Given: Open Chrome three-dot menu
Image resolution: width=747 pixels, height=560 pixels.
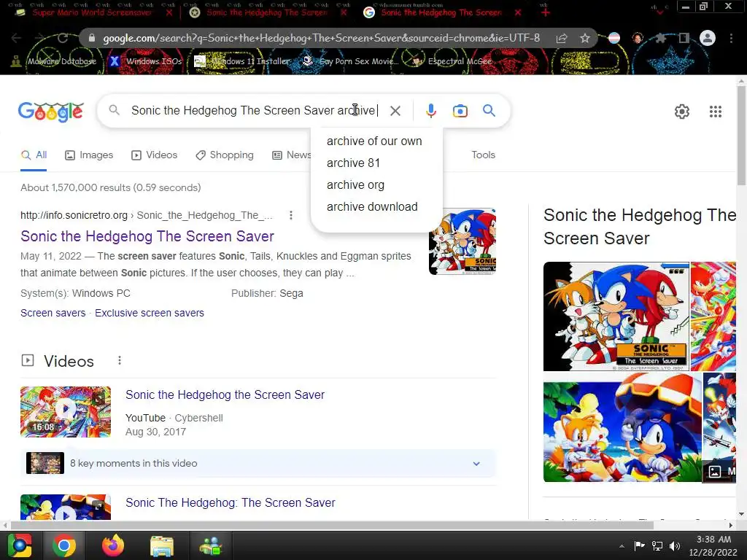Looking at the screenshot, I should pyautogui.click(x=731, y=38).
